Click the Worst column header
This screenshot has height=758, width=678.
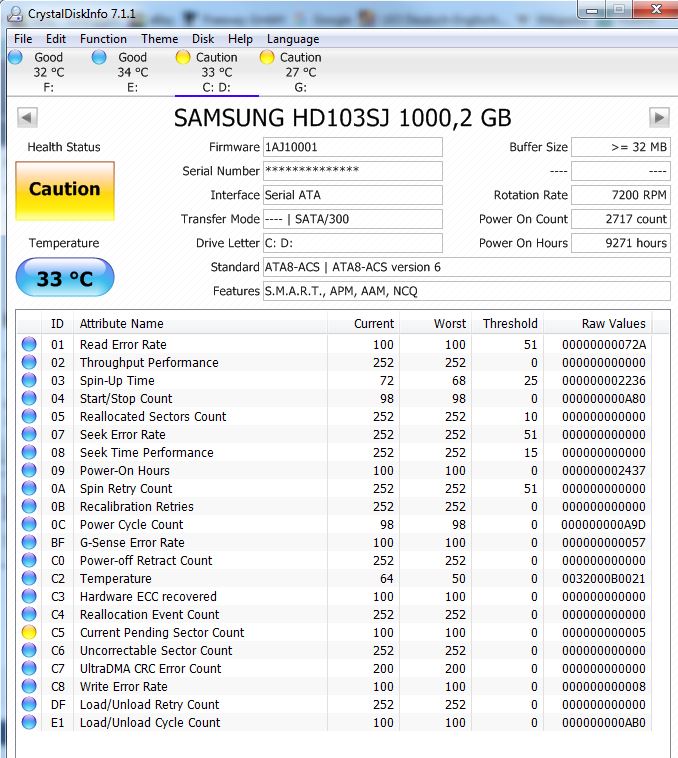(435, 323)
